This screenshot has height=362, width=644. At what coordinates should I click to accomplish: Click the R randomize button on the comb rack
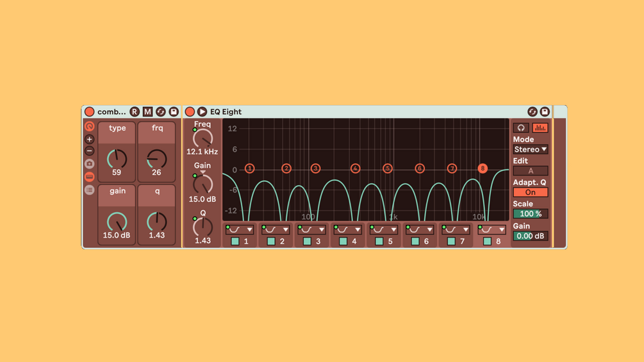135,111
